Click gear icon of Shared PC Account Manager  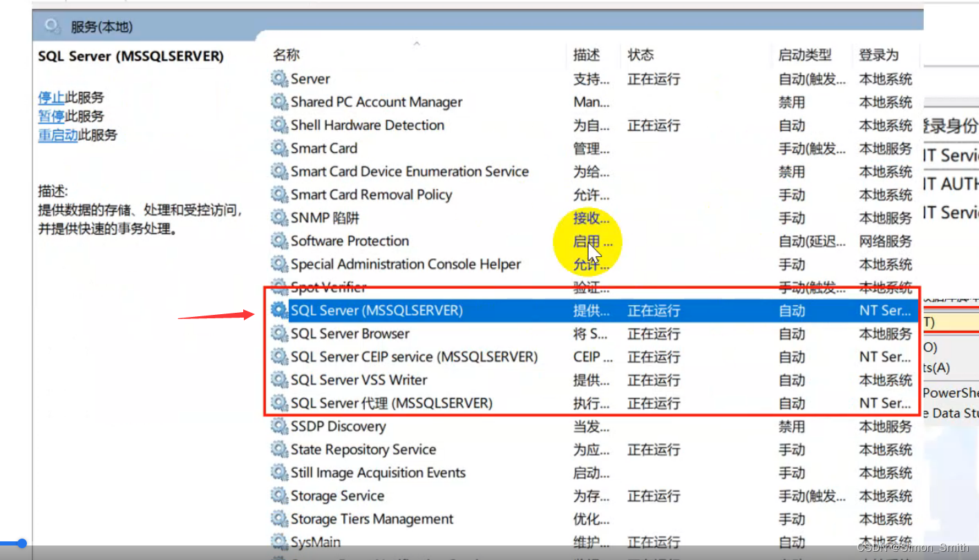(x=279, y=102)
